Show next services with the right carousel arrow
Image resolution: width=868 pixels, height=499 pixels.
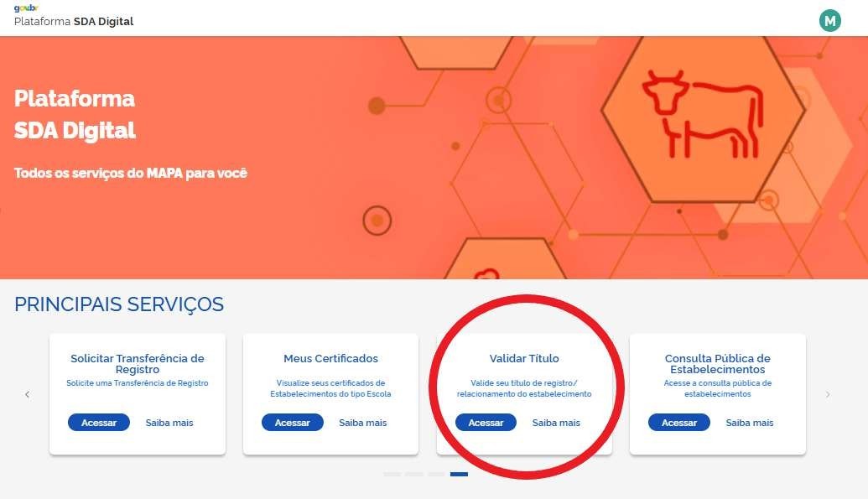click(x=828, y=394)
